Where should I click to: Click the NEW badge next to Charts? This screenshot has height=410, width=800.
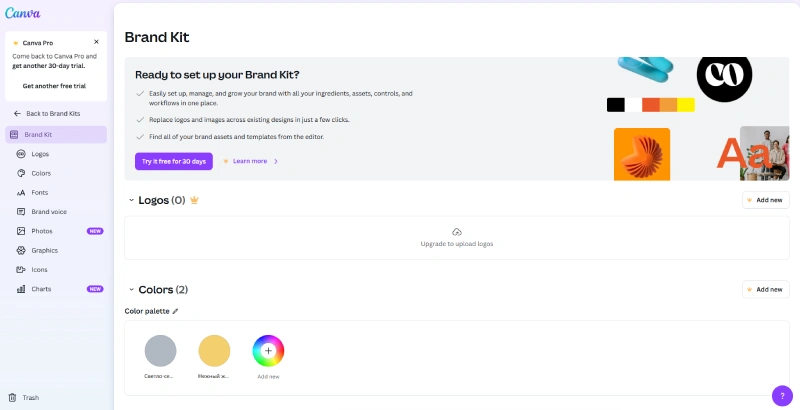click(x=95, y=289)
